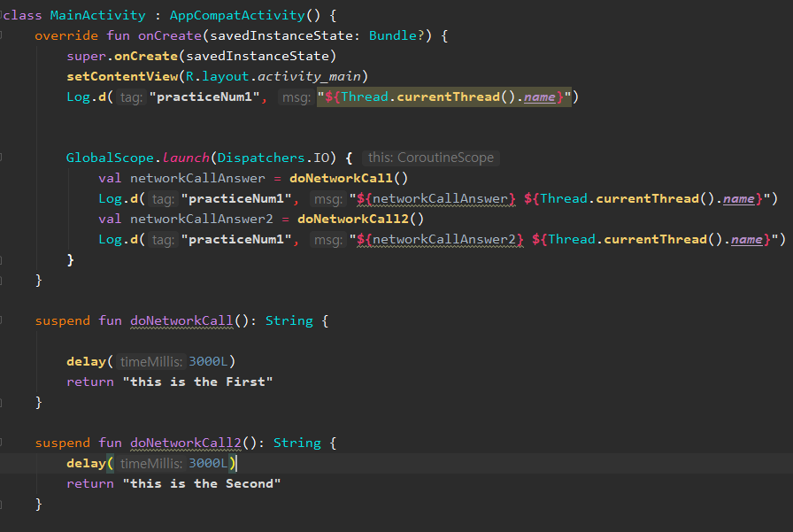This screenshot has width=793, height=532.
Task: Click doNetworkCall in its suspend fun declaration
Action: click(x=181, y=320)
